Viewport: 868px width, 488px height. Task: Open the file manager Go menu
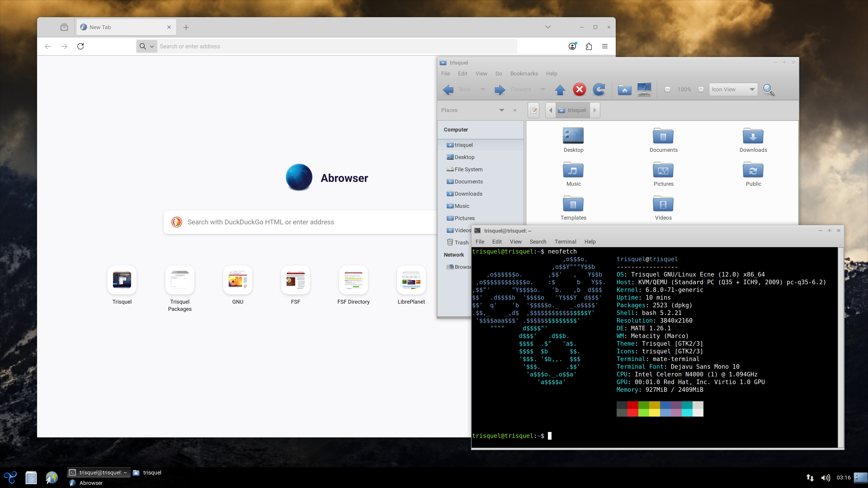pos(499,73)
